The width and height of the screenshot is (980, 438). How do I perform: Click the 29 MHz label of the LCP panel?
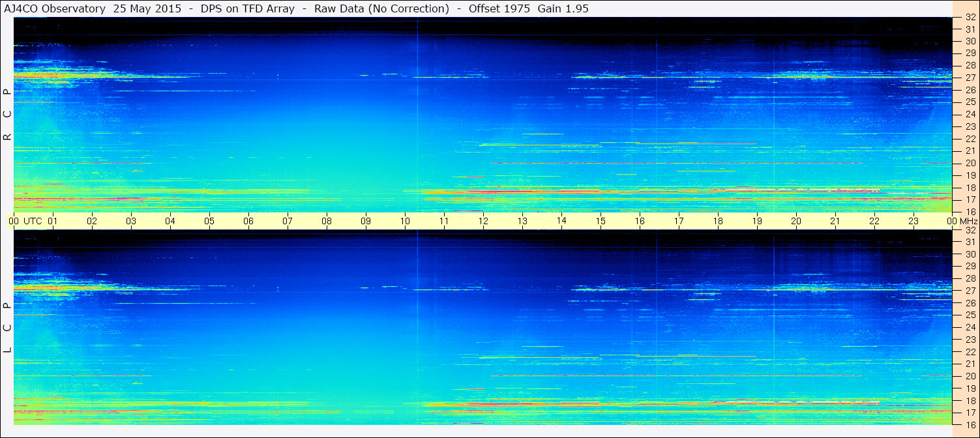click(970, 266)
